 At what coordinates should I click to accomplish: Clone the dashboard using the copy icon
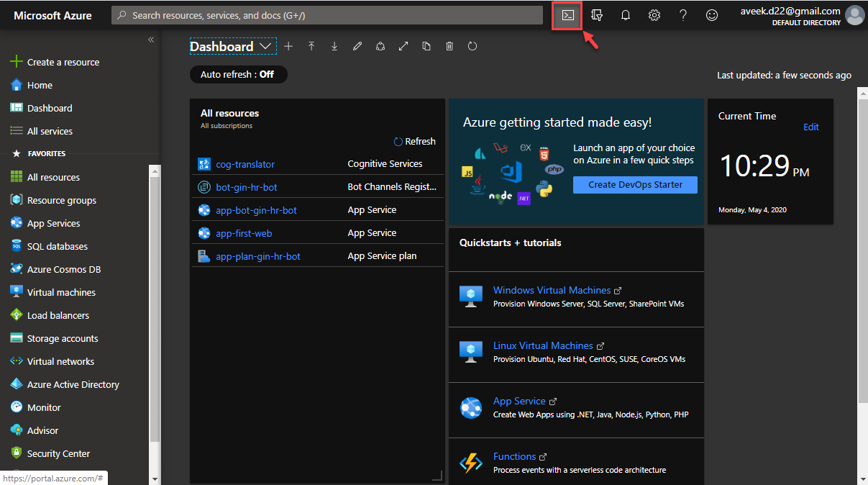(x=426, y=46)
